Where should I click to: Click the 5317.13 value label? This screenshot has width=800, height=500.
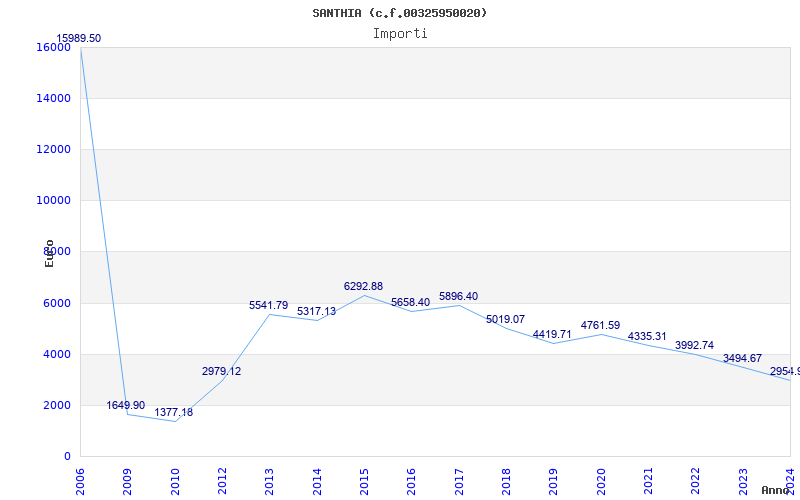[x=316, y=311]
